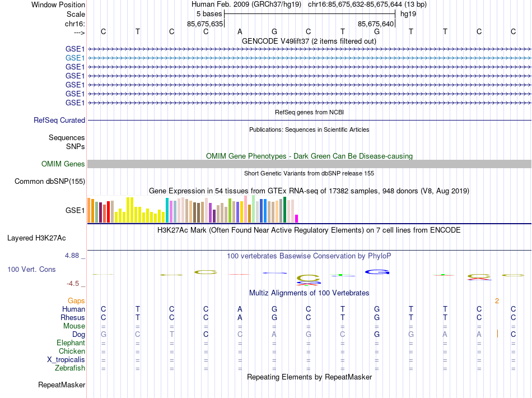Screen dimensions: 532x398
Task: Click the '4.88' conservation scale maximum
Action: point(72,256)
